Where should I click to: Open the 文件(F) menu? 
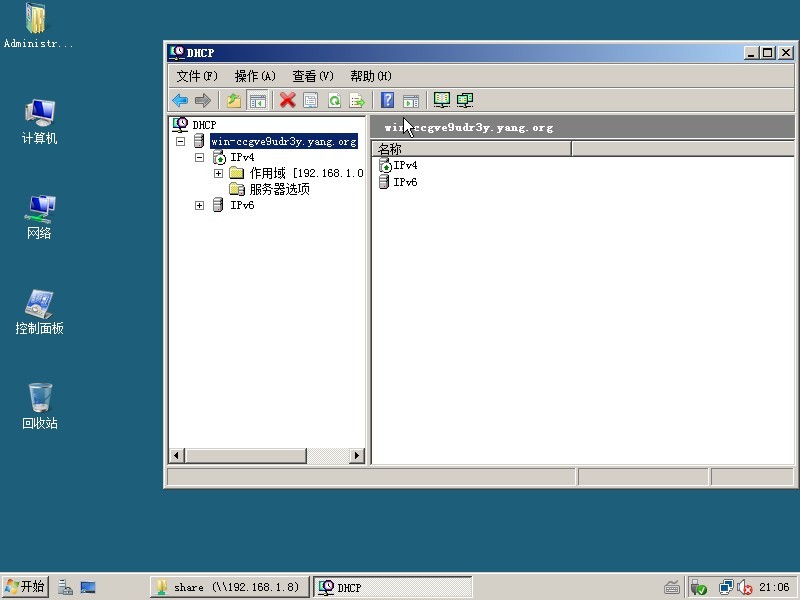pyautogui.click(x=197, y=76)
